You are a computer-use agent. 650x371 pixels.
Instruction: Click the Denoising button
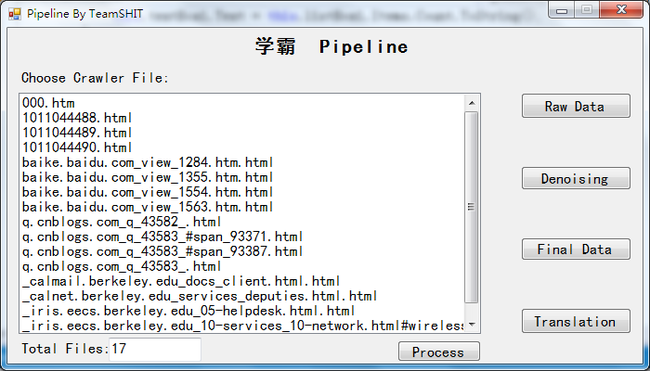point(576,178)
